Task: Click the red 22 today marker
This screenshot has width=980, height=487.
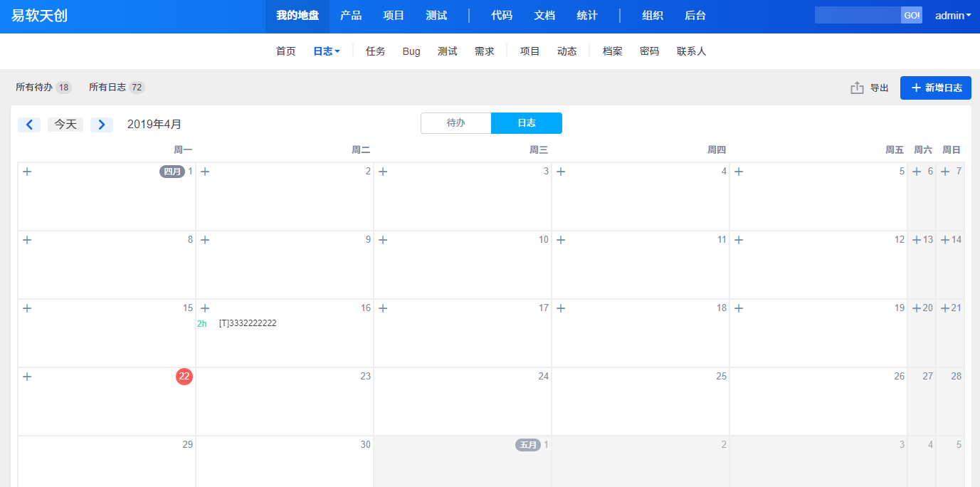Action: click(x=184, y=377)
